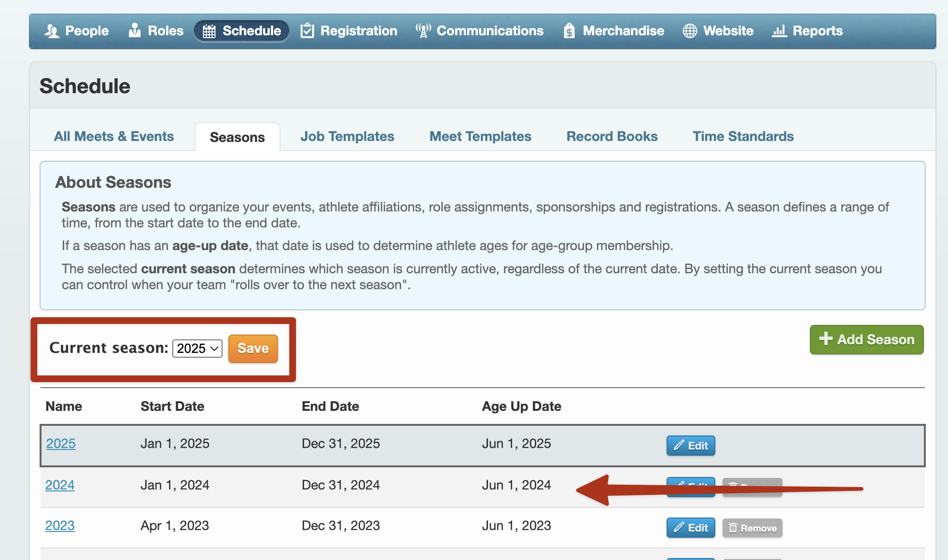The image size is (948, 560).
Task: Click the Merchandise price tag icon
Action: click(569, 31)
